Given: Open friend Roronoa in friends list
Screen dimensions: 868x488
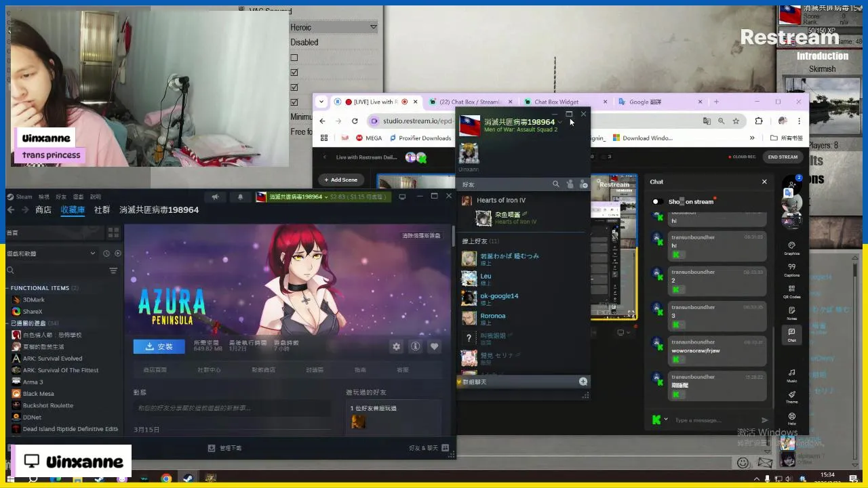Looking at the screenshot, I should 493,317.
